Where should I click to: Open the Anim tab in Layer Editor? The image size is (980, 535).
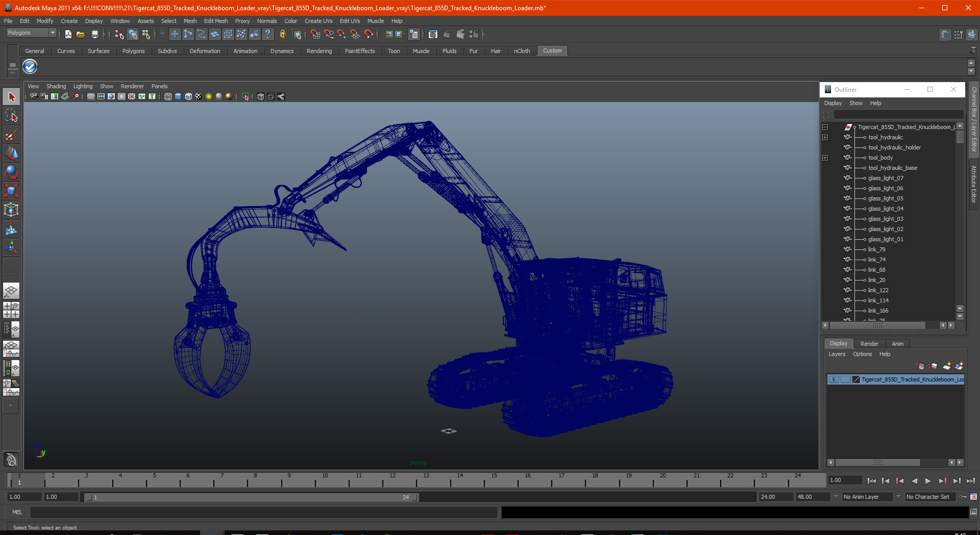pos(898,344)
